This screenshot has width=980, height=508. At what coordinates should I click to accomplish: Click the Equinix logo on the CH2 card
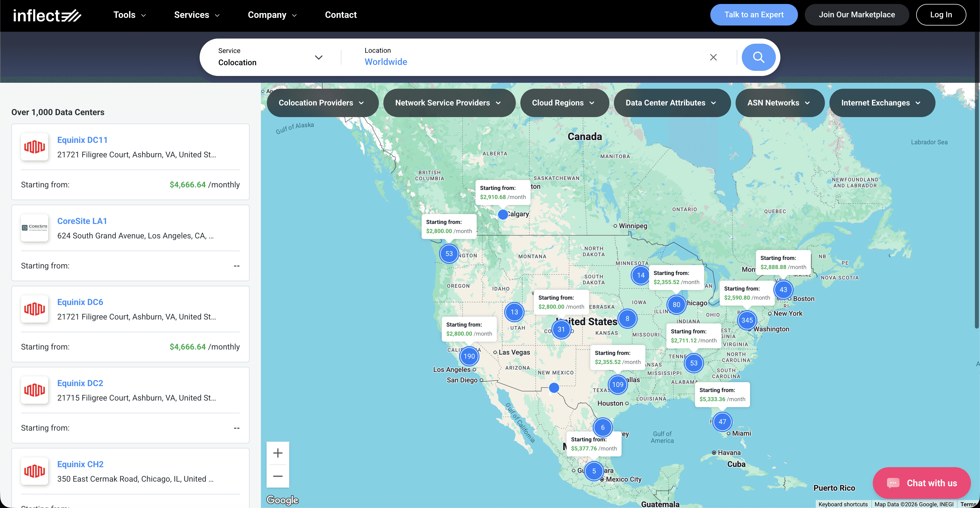pyautogui.click(x=34, y=471)
